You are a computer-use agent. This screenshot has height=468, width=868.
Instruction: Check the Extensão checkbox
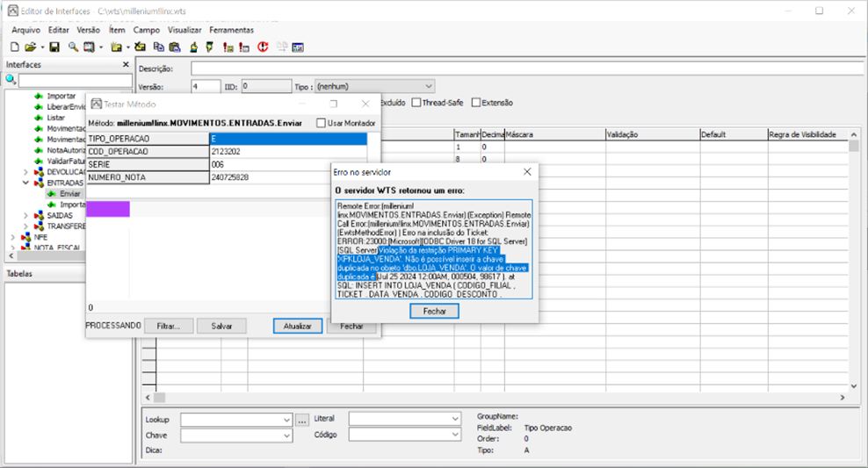(x=476, y=103)
